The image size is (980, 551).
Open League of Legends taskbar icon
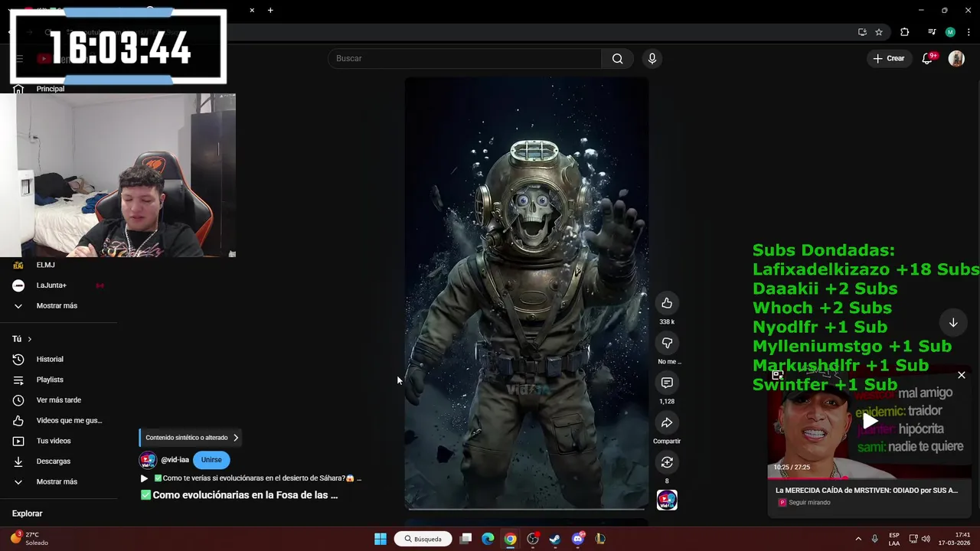[600, 539]
